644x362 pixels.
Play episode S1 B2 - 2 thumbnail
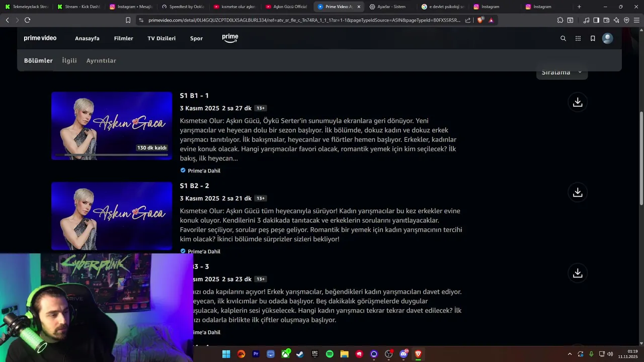[x=112, y=216]
